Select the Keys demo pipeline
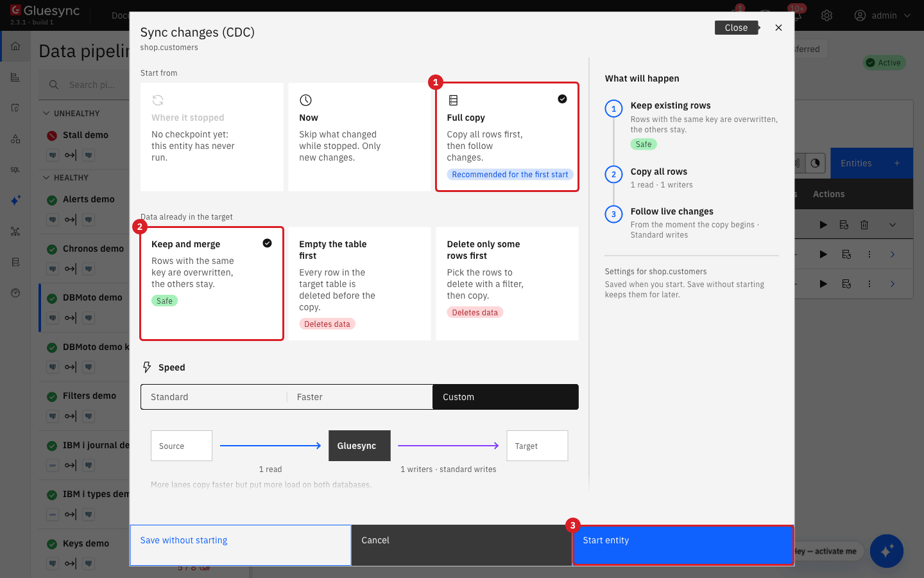Viewport: 924px width, 578px height. tap(86, 543)
